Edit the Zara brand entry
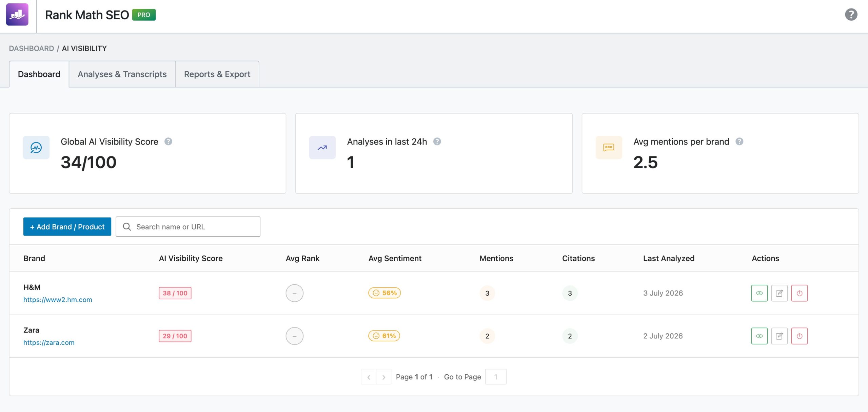The image size is (868, 412). click(x=780, y=336)
